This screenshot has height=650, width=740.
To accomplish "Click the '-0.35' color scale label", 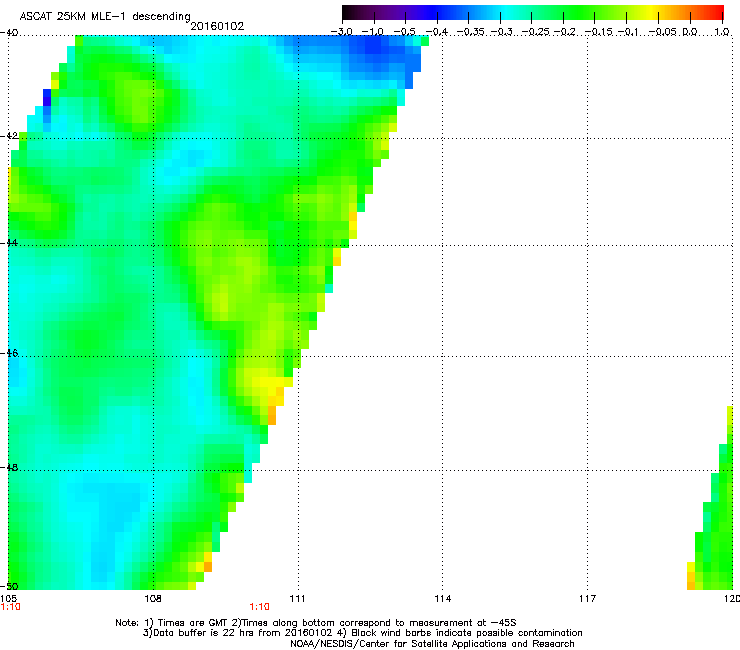I will point(471,32).
